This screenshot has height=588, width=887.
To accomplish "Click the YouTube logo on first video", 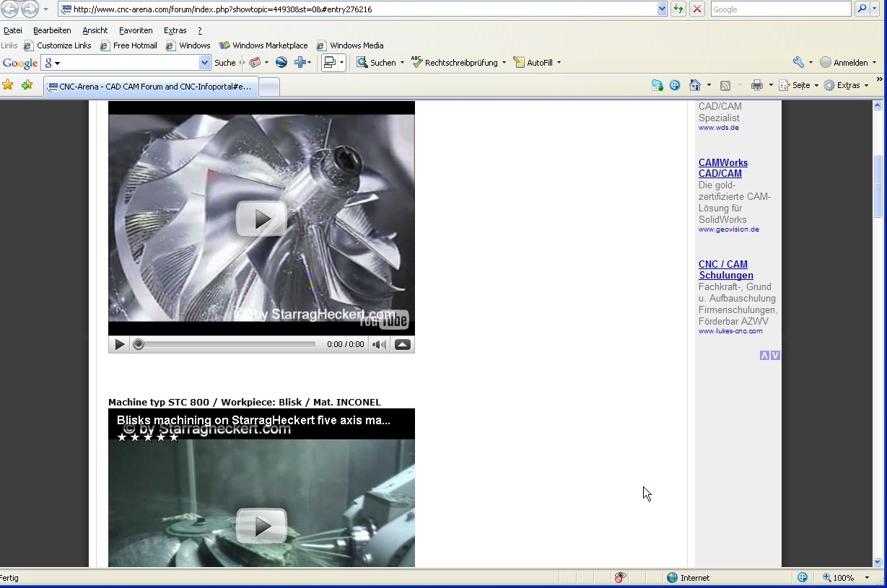I will pos(384,320).
